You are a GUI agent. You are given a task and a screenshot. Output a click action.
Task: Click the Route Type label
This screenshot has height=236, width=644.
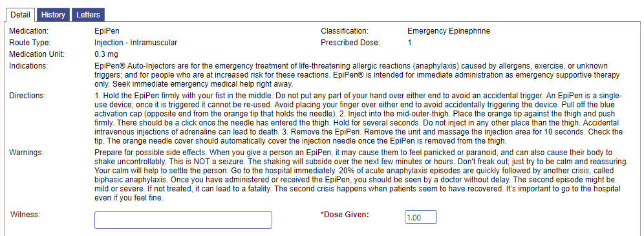tap(30, 42)
